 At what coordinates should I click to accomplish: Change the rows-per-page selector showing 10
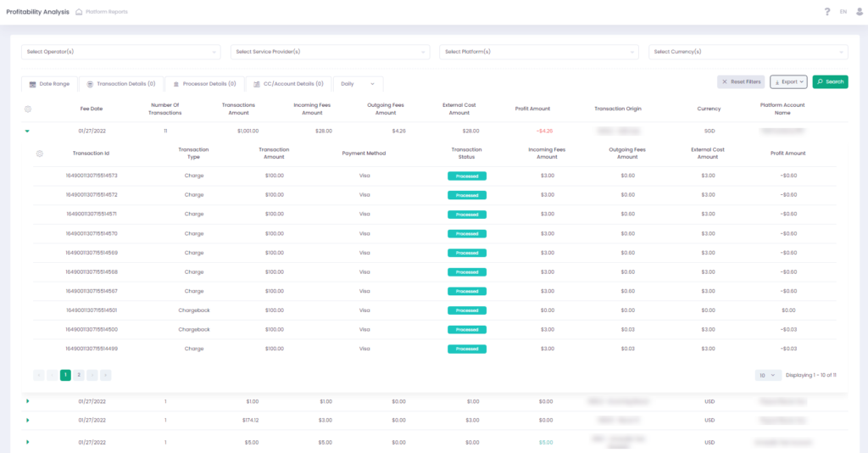[767, 375]
